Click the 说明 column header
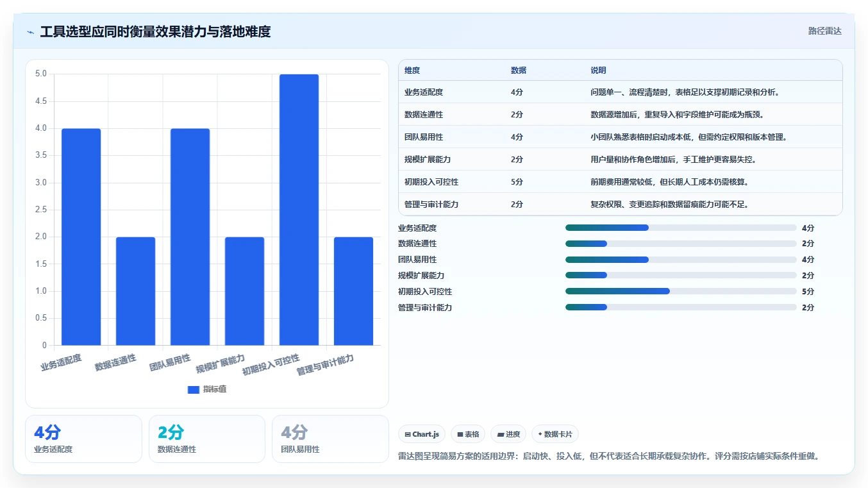868x488 pixels. coord(598,71)
